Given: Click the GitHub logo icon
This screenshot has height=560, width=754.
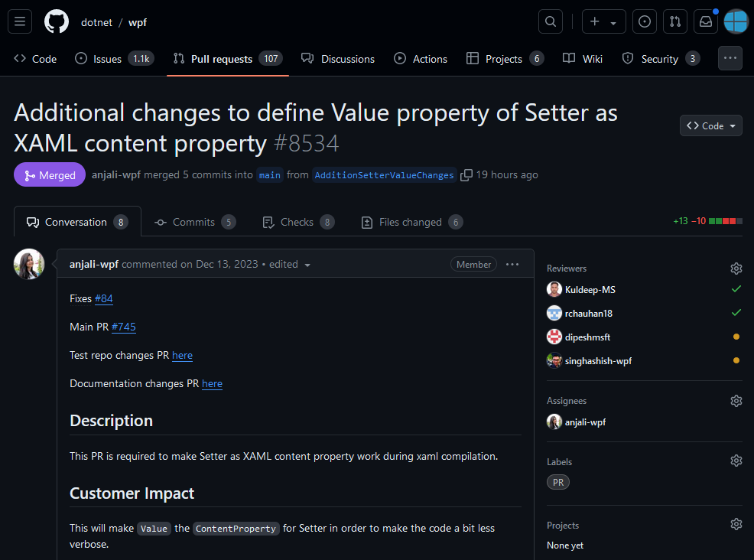Looking at the screenshot, I should point(57,22).
